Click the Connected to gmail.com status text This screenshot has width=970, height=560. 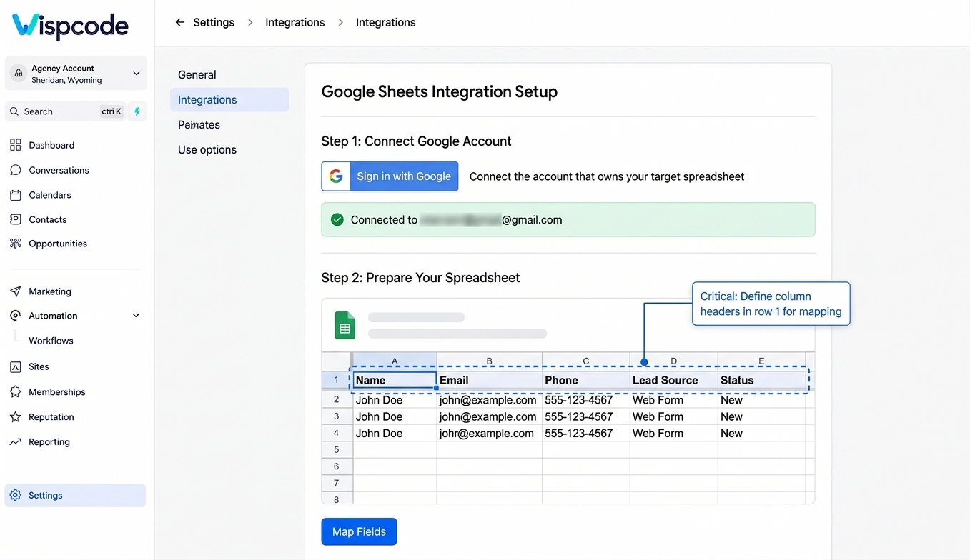pos(456,220)
